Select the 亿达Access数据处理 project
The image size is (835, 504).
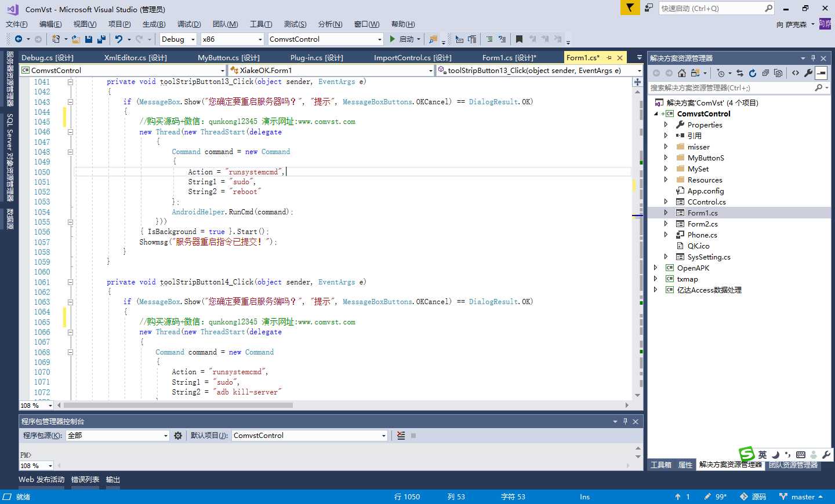[x=709, y=290]
